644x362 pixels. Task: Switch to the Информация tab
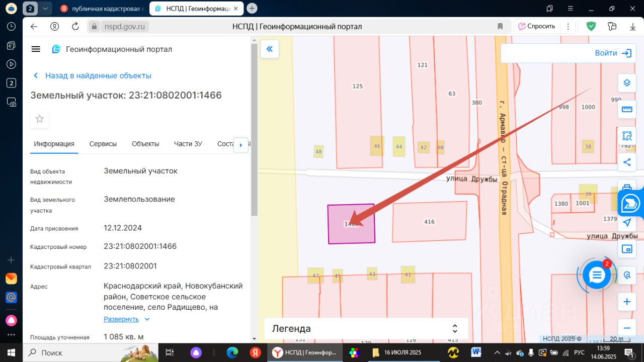point(54,144)
